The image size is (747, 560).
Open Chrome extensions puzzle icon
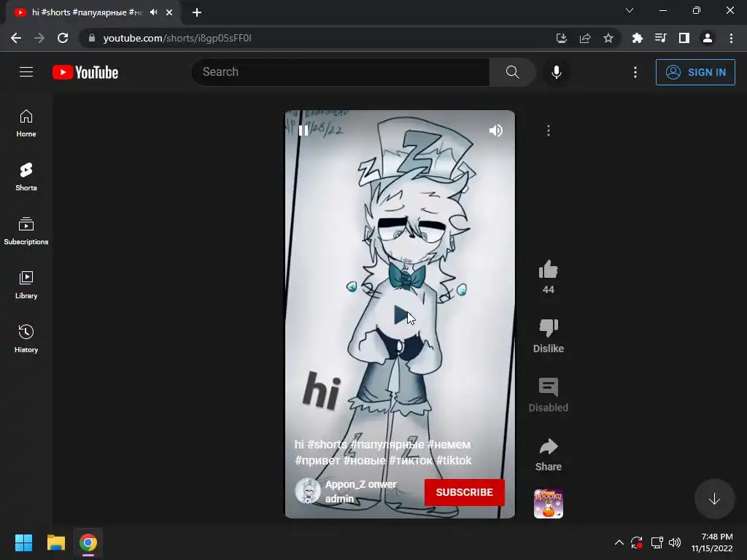click(x=637, y=38)
